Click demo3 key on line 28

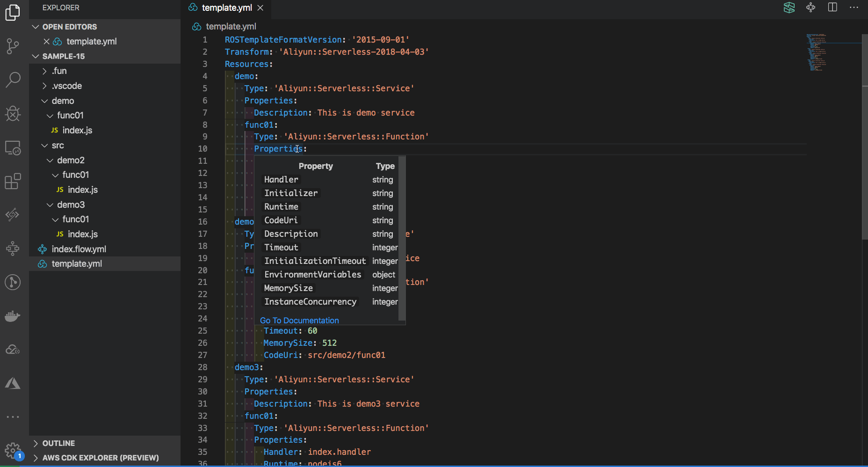[x=246, y=367]
